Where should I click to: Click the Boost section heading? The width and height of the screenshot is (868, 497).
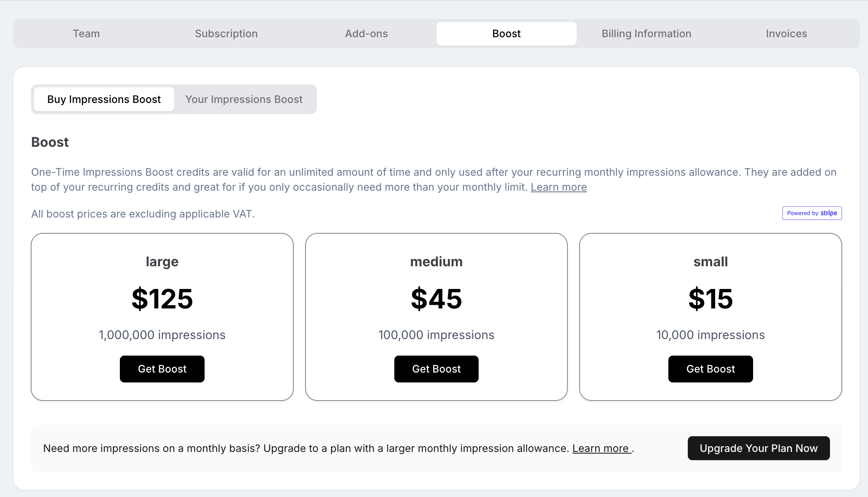coord(50,142)
